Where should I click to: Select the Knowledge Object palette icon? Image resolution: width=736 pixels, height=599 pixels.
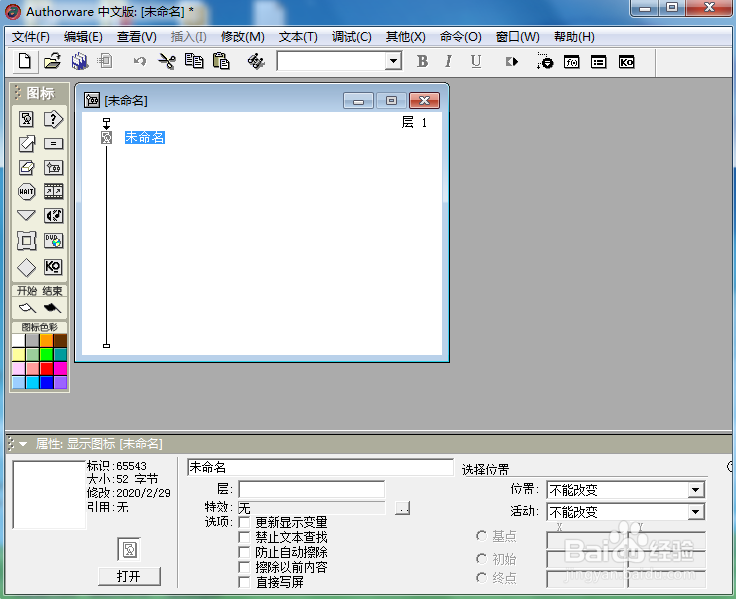click(53, 267)
